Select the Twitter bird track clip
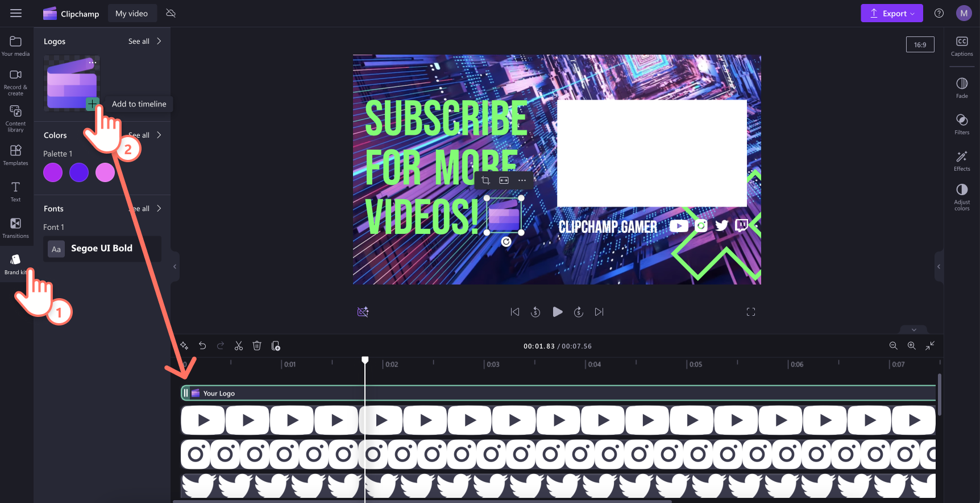This screenshot has width=980, height=503. pyautogui.click(x=558, y=486)
